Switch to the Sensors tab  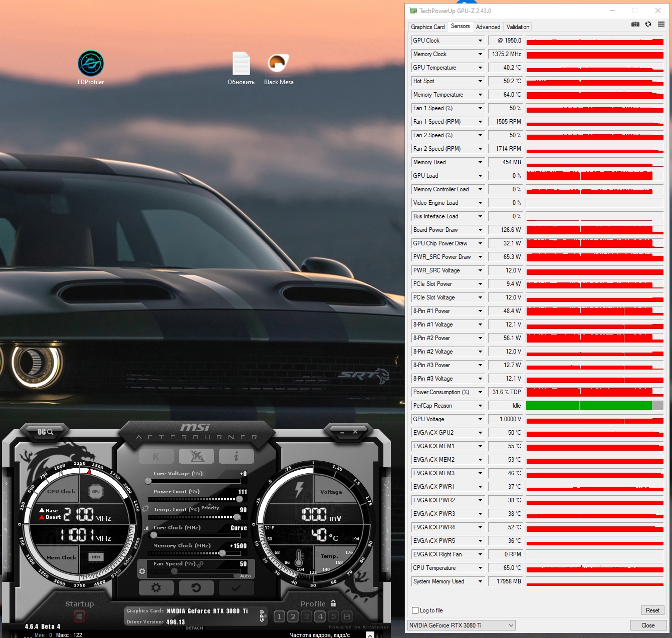click(460, 26)
